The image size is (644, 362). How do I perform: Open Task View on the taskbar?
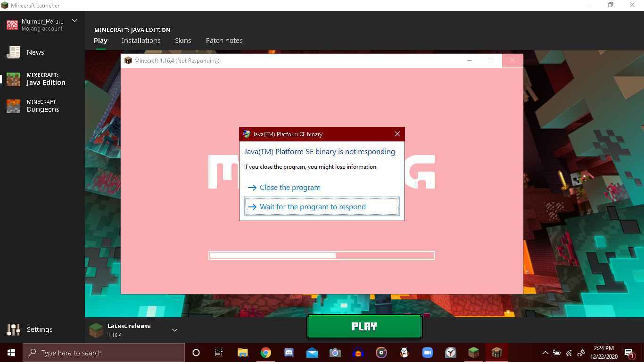[219, 353]
